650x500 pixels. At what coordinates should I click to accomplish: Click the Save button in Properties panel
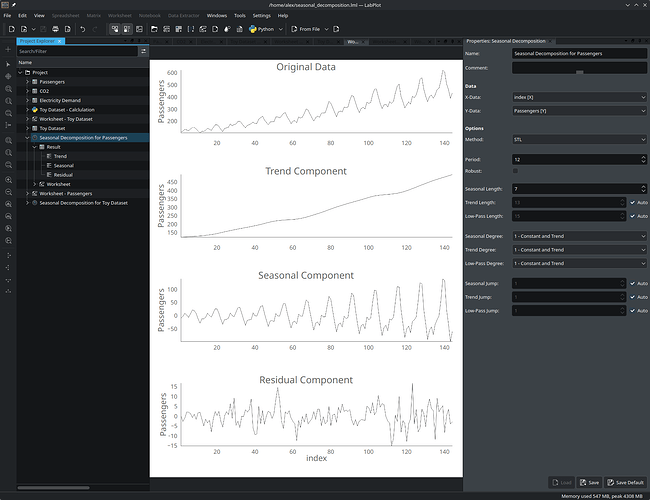(x=589, y=483)
